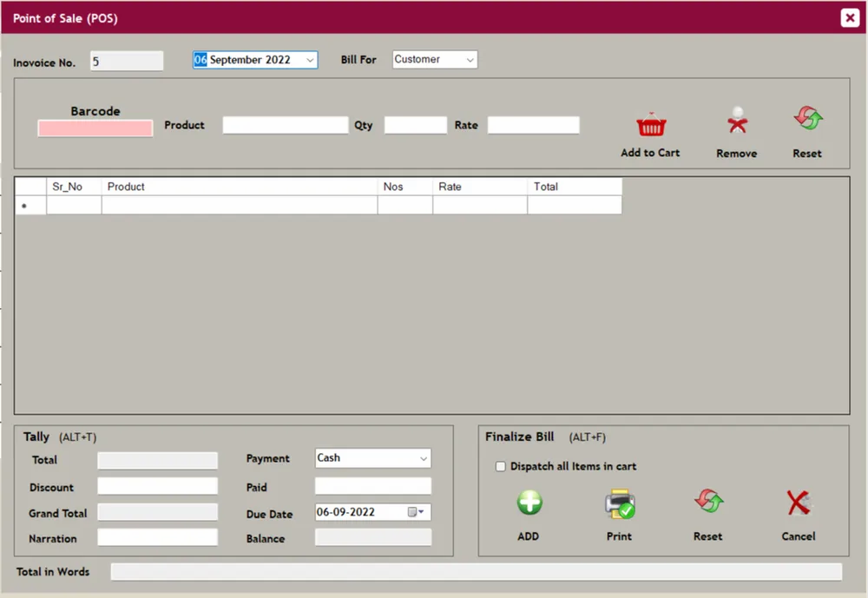Click the Tally Total field
Screen dimensions: 868x598
(x=158, y=460)
